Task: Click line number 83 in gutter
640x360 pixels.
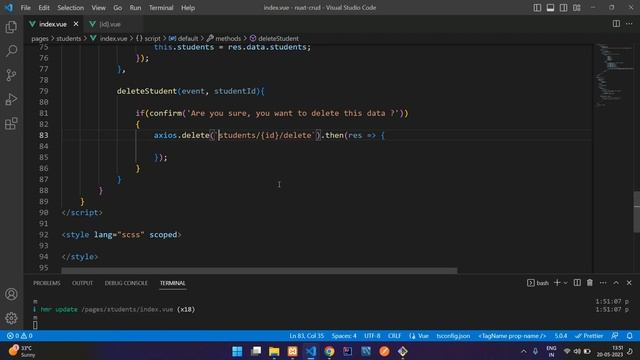Action: [44, 135]
